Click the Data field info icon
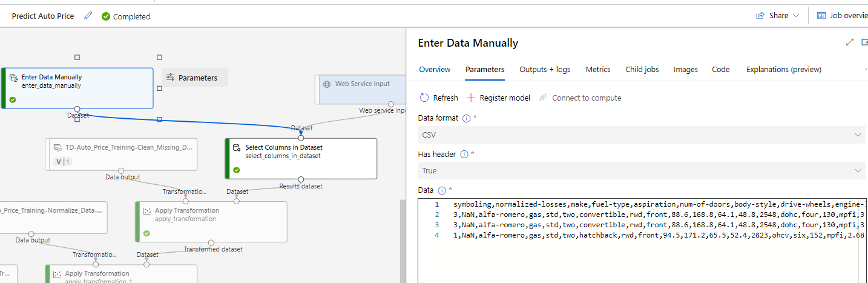The width and height of the screenshot is (868, 283). (442, 190)
